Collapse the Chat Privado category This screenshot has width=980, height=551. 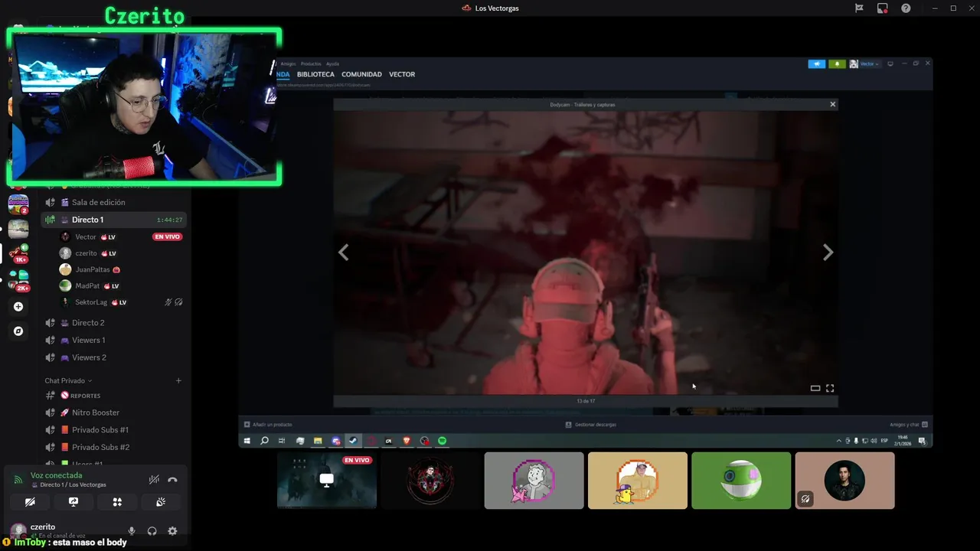(x=68, y=380)
